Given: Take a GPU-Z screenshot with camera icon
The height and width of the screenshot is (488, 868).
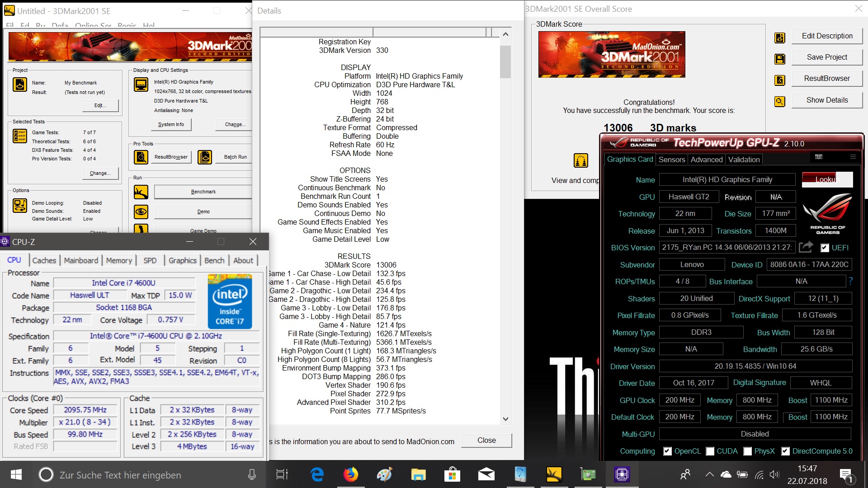Looking at the screenshot, I should pos(819,157).
